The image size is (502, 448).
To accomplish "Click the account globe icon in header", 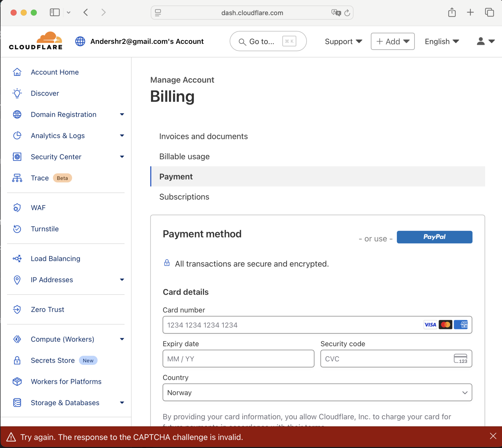I will click(80, 41).
